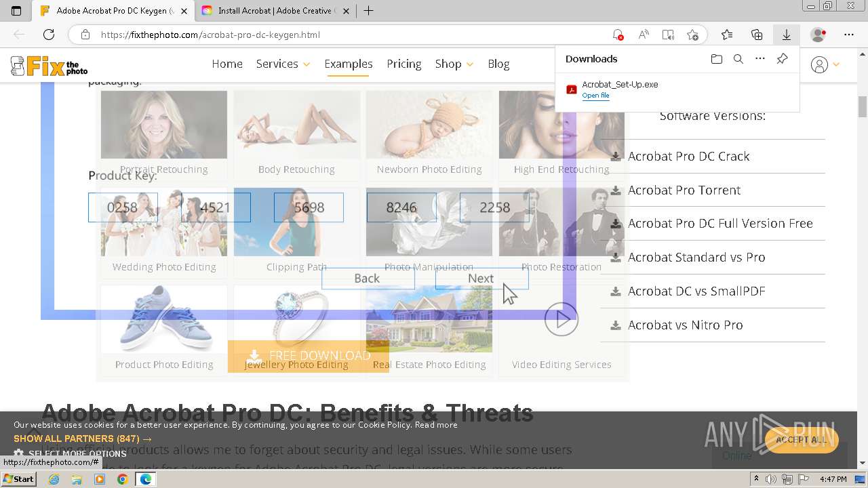Open Acrobat Pro DC Full Version Free link

pos(720,223)
